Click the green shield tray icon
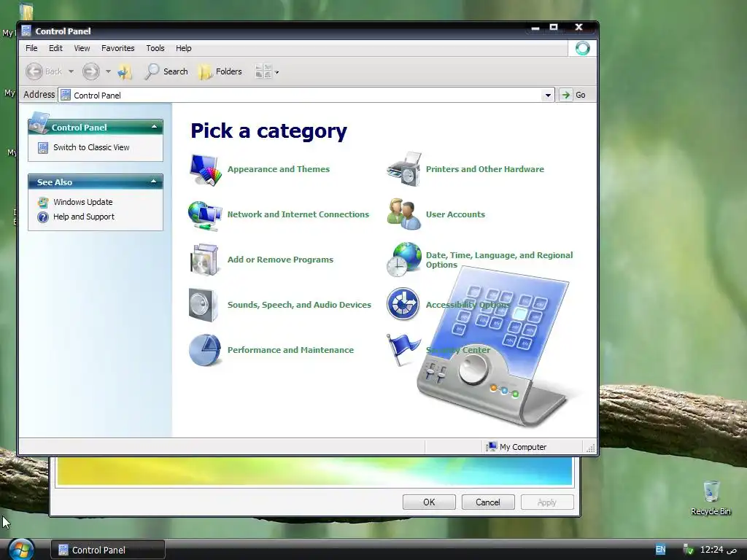Viewport: 747px width, 560px height. [x=689, y=550]
